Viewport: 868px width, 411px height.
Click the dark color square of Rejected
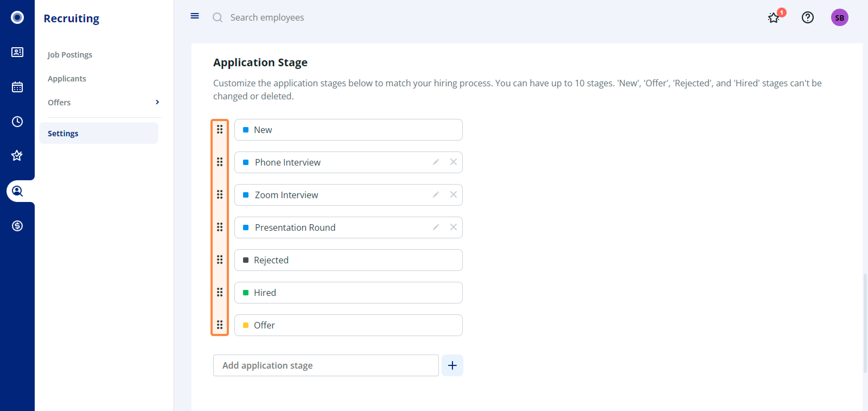[246, 260]
